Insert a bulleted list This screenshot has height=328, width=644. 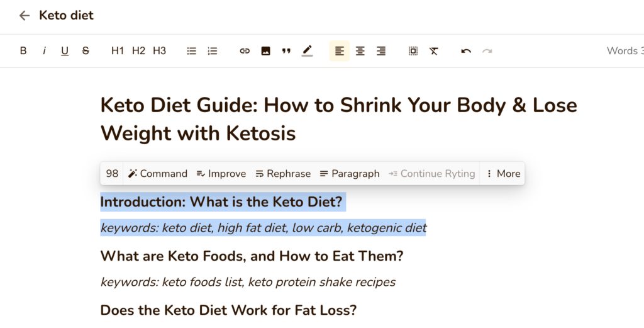191,51
